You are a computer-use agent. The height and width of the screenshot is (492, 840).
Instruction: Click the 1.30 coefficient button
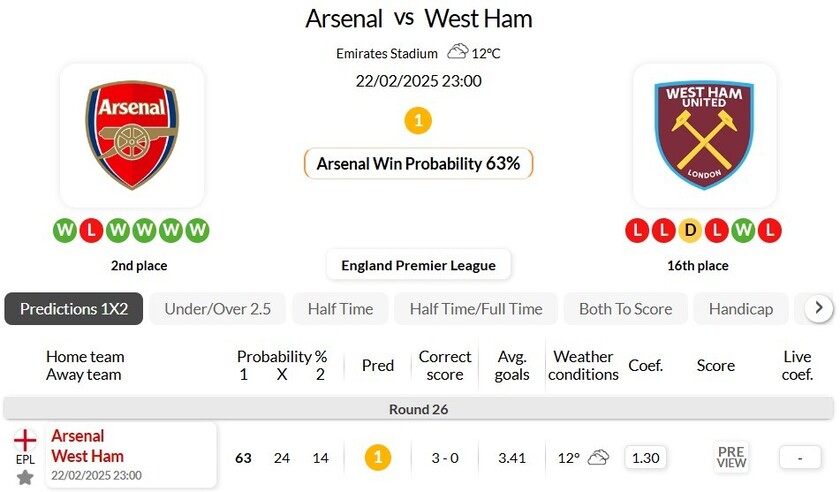pyautogui.click(x=646, y=458)
